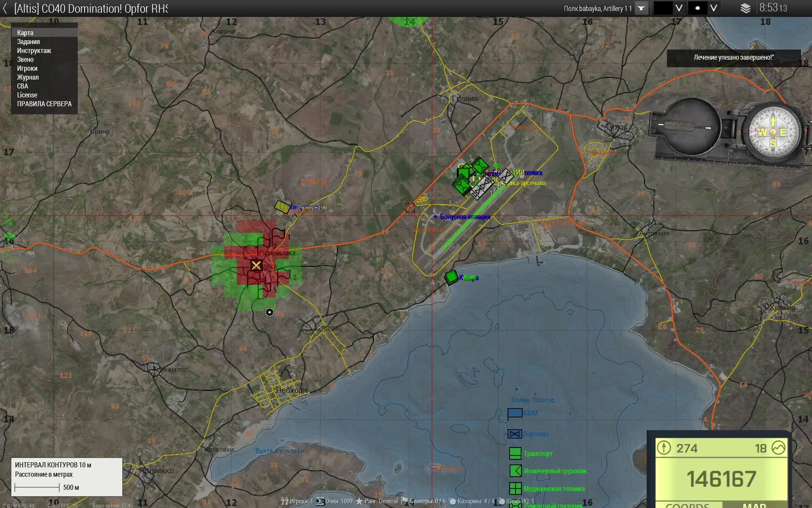Click the GPS grid reference 146167
Viewport: 812px width, 508px height.
coord(721,479)
